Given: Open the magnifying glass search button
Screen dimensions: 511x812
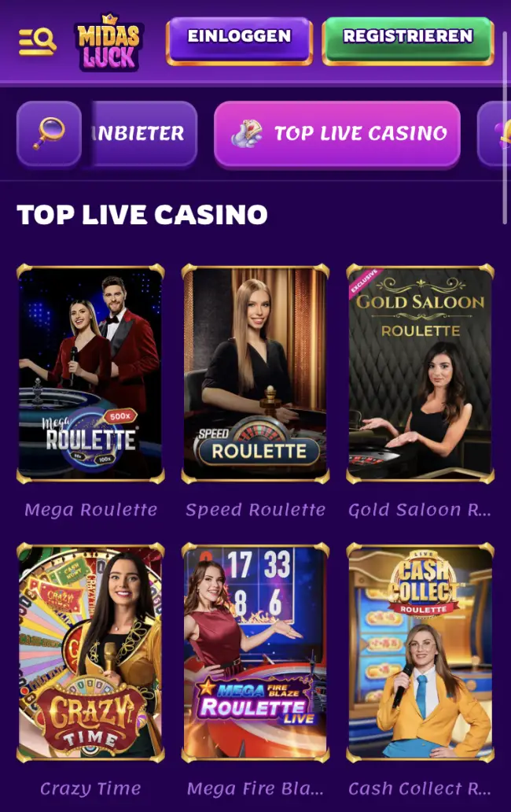Looking at the screenshot, I should click(x=49, y=134).
